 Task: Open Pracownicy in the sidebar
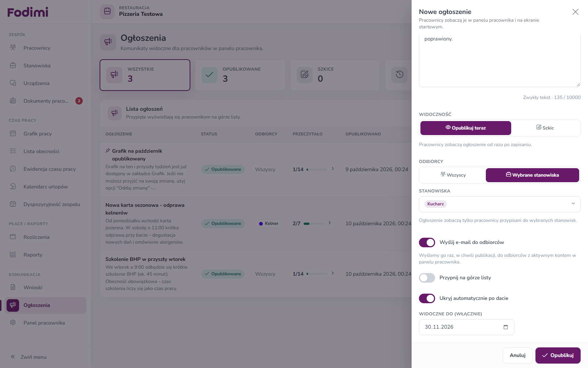click(x=46, y=48)
